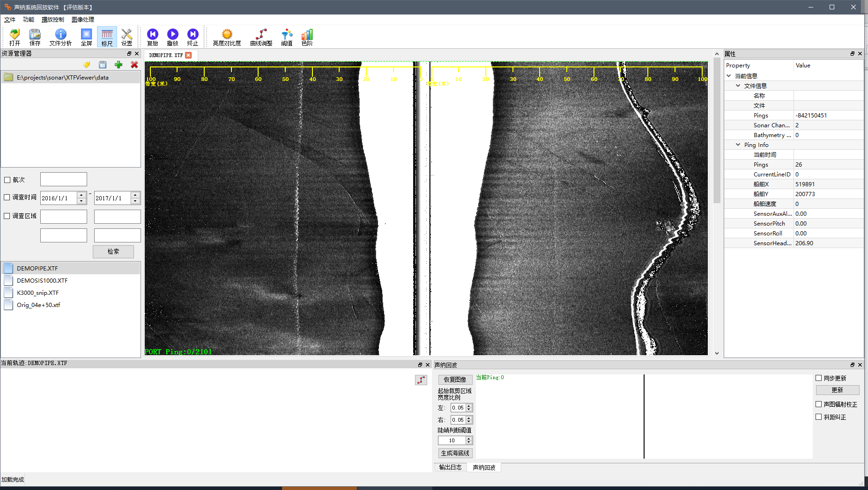Open the 图像处理 menu
This screenshot has height=490, width=868.
click(x=83, y=20)
